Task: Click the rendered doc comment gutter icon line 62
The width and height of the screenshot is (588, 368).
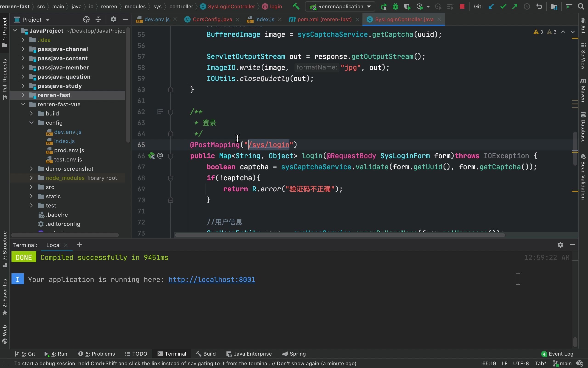Action: point(160,112)
